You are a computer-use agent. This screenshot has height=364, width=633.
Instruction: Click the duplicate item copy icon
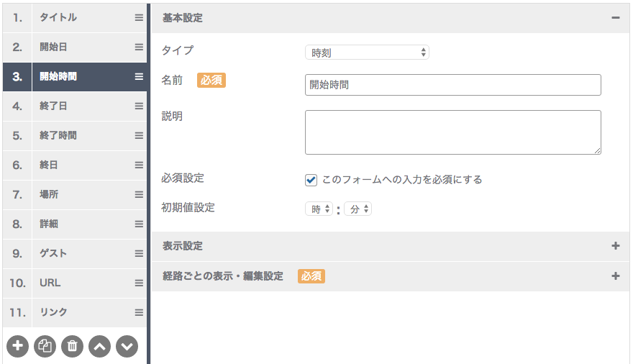pyautogui.click(x=45, y=346)
